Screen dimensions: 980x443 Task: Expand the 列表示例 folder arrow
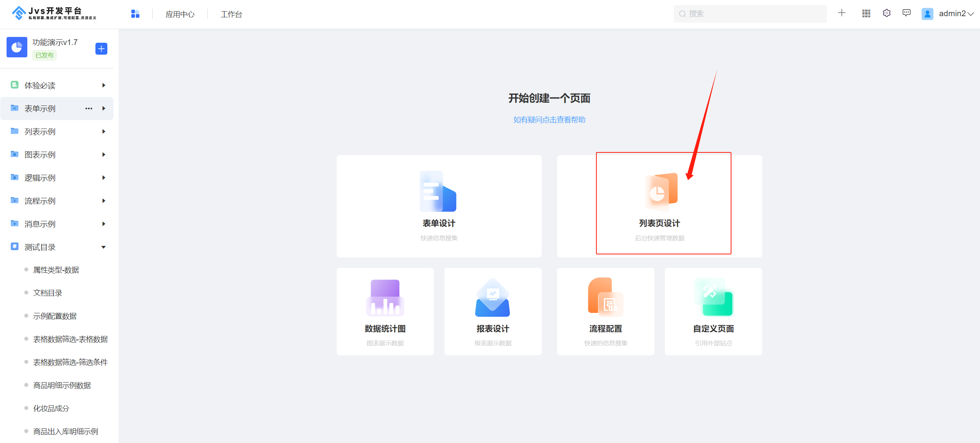pos(104,132)
